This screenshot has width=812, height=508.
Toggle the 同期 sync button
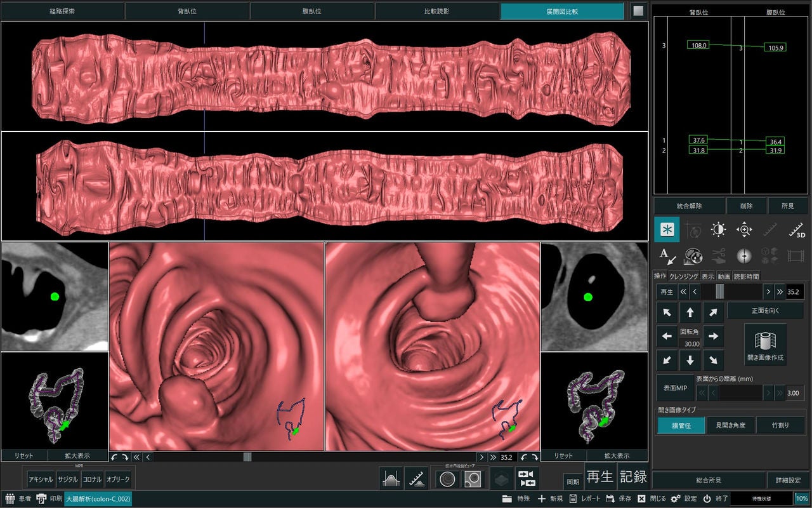(573, 482)
